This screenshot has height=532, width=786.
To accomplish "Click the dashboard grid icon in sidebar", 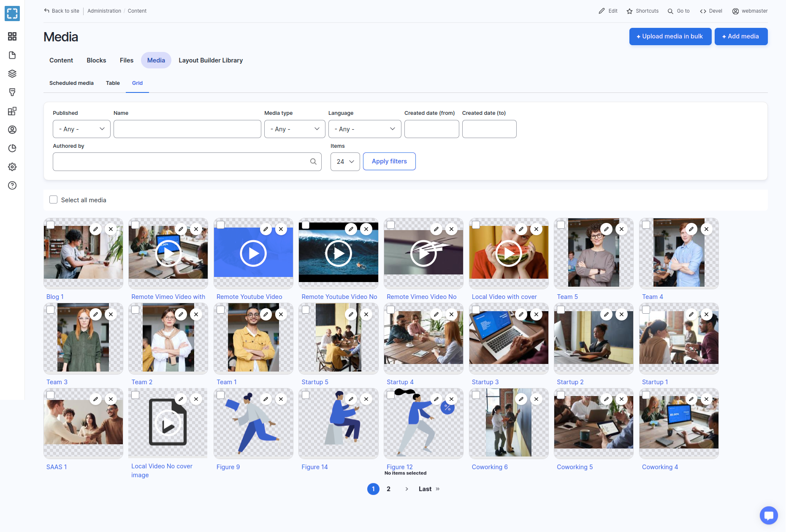I will point(12,36).
